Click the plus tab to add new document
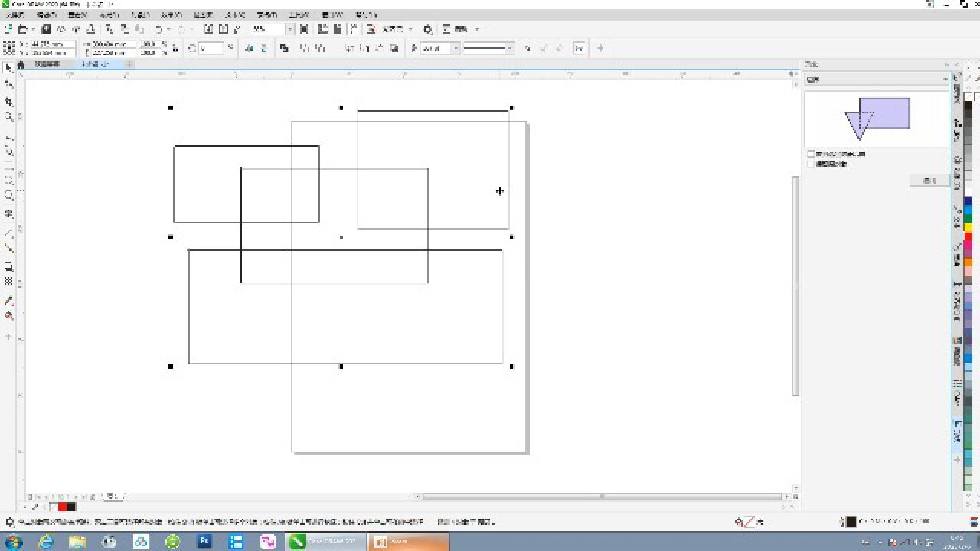Screen dimensions: 980x551 (129, 65)
